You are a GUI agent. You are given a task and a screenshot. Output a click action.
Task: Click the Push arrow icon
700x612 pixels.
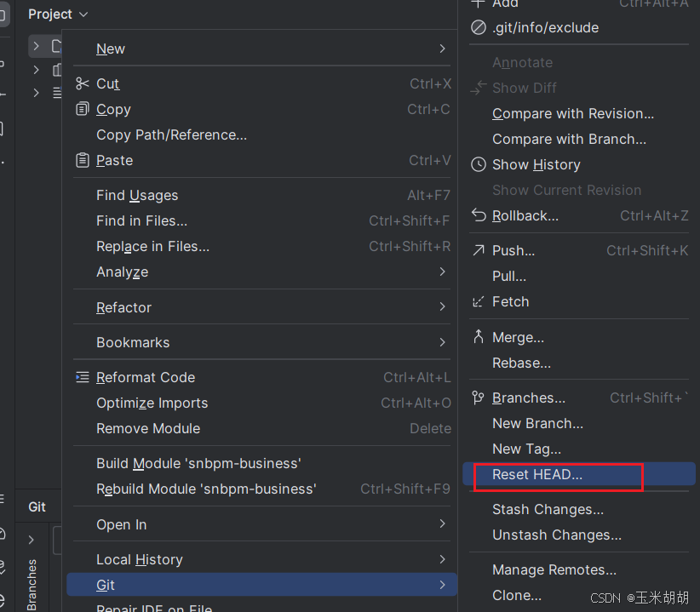(x=479, y=250)
